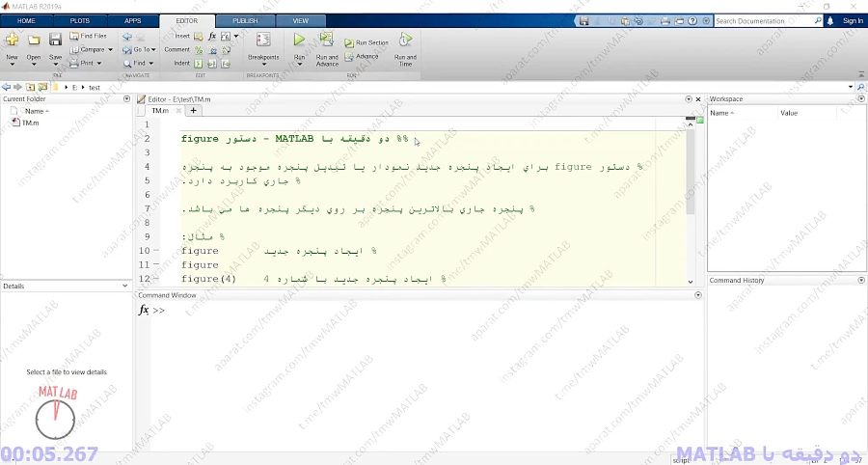Click the Save floppy disk icon
The image size is (868, 465).
pyautogui.click(x=55, y=40)
